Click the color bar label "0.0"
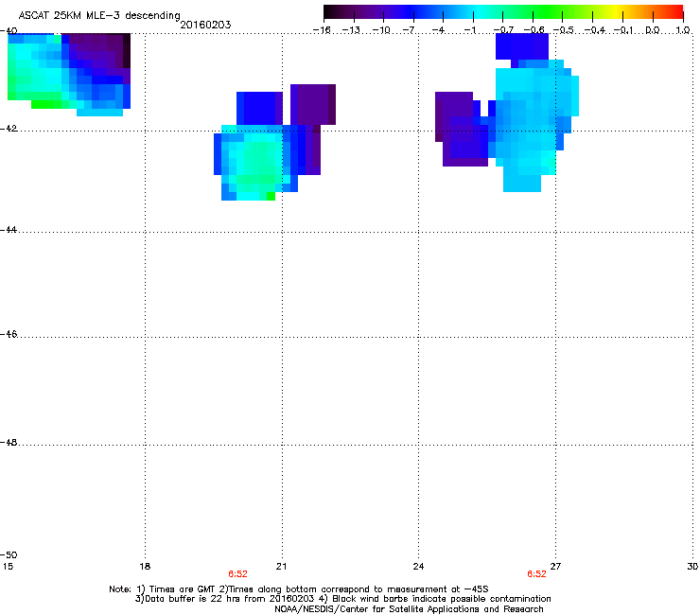This screenshot has height=615, width=700. click(x=653, y=30)
